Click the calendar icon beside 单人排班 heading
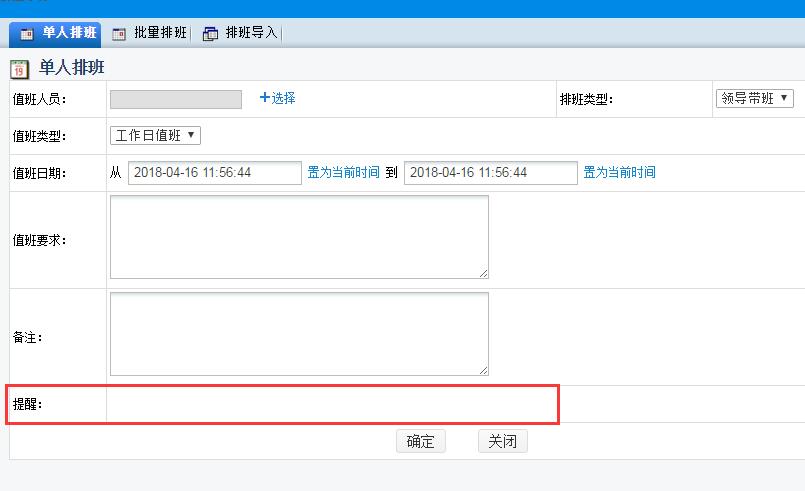This screenshot has height=491, width=805. [20, 69]
